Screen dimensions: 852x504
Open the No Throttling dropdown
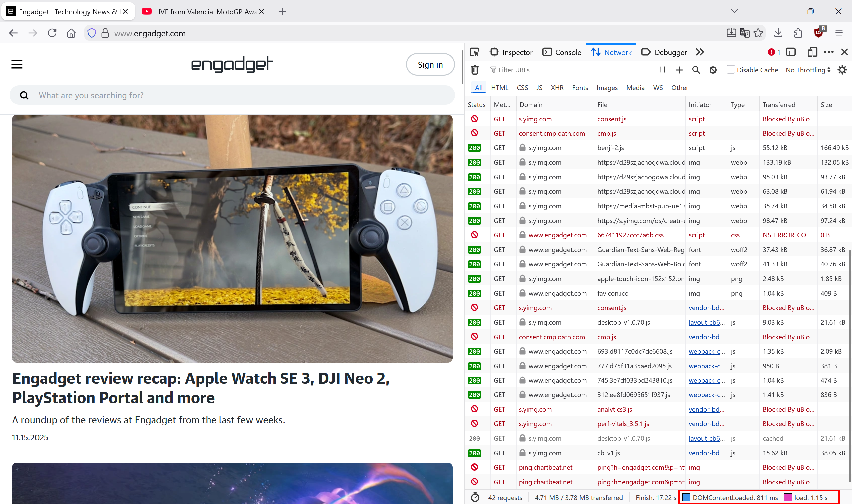[808, 70]
